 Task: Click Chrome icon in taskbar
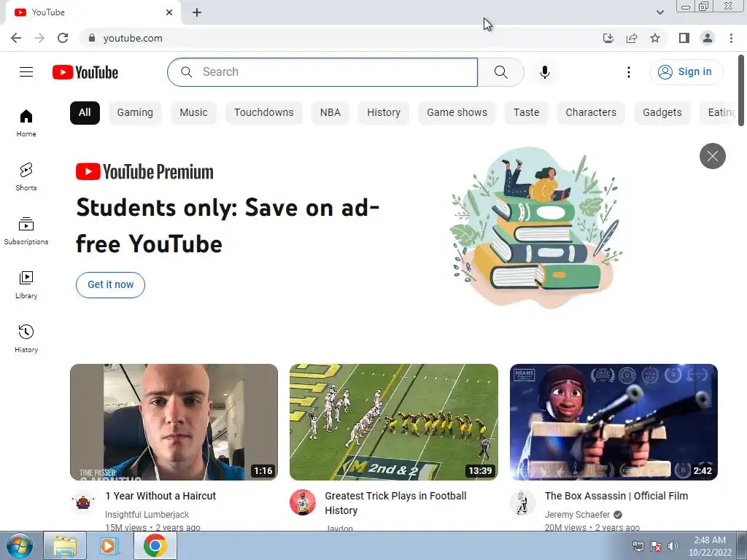(155, 545)
